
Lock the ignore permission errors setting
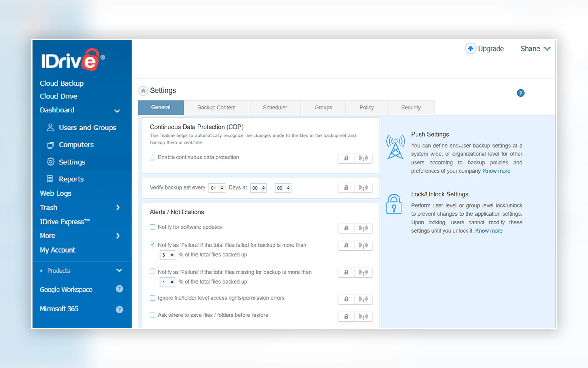346,299
